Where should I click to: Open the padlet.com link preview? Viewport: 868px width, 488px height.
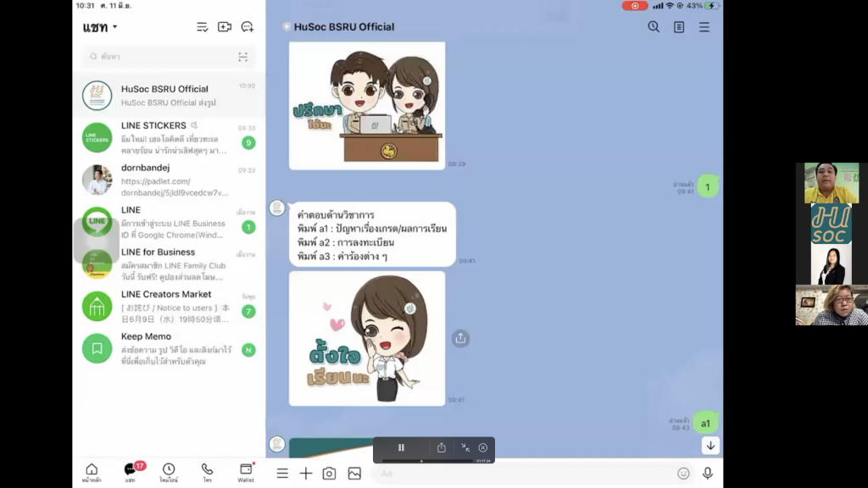click(x=175, y=187)
